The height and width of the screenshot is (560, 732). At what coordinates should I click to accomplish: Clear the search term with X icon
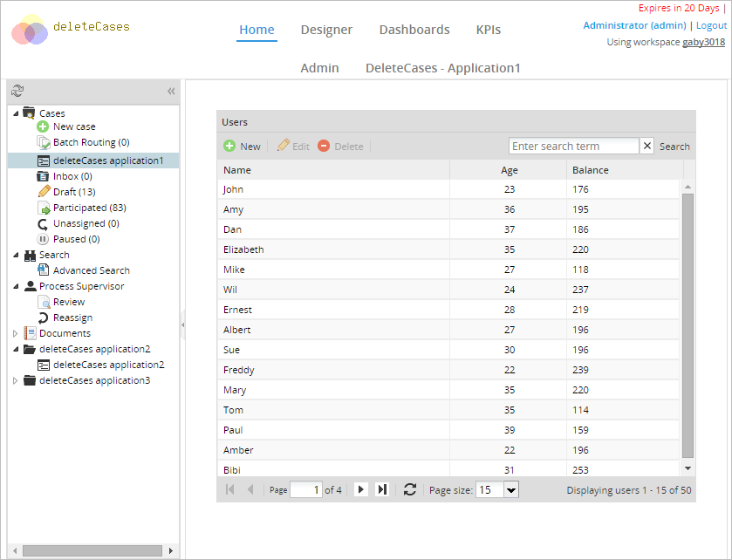[646, 147]
